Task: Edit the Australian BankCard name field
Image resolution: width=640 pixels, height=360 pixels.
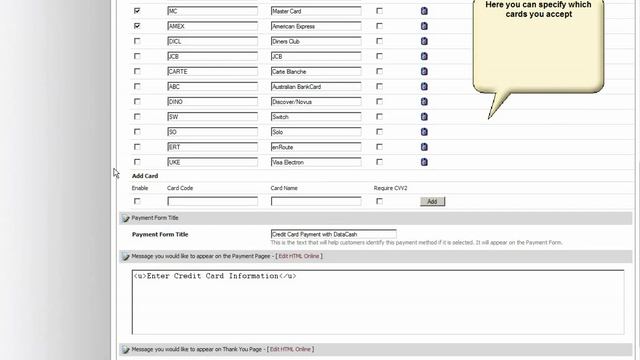Action: (x=316, y=87)
